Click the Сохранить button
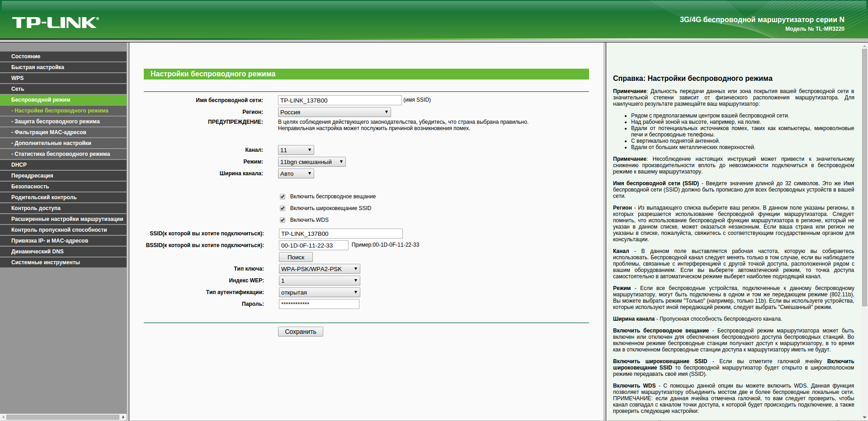The image size is (868, 421). [x=300, y=332]
